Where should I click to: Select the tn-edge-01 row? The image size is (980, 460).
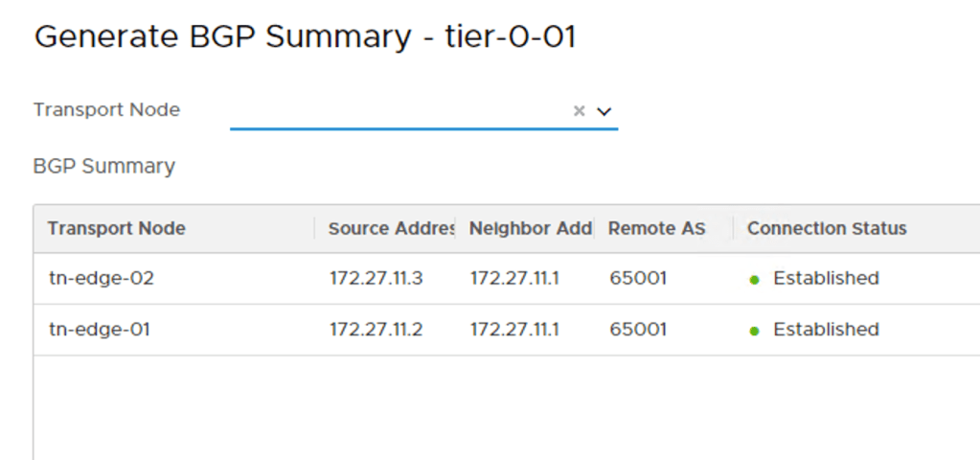click(100, 330)
